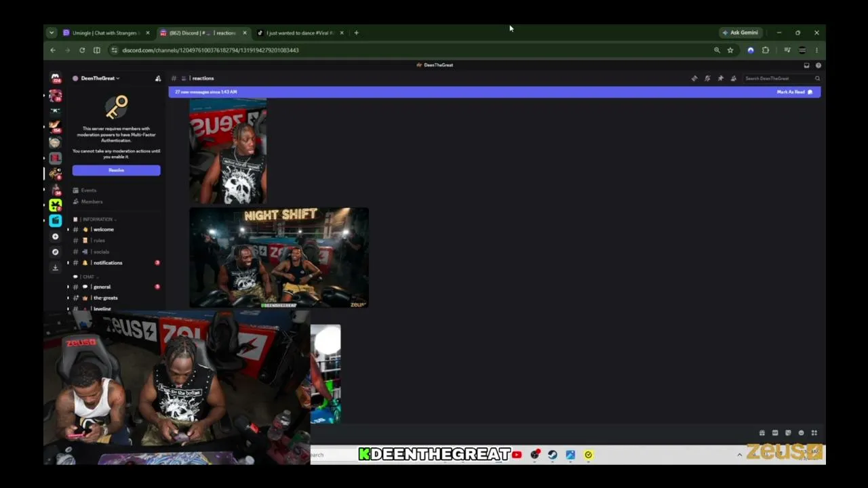Click Mark As Read on the new messages bar
The width and height of the screenshot is (868, 488).
tap(795, 92)
